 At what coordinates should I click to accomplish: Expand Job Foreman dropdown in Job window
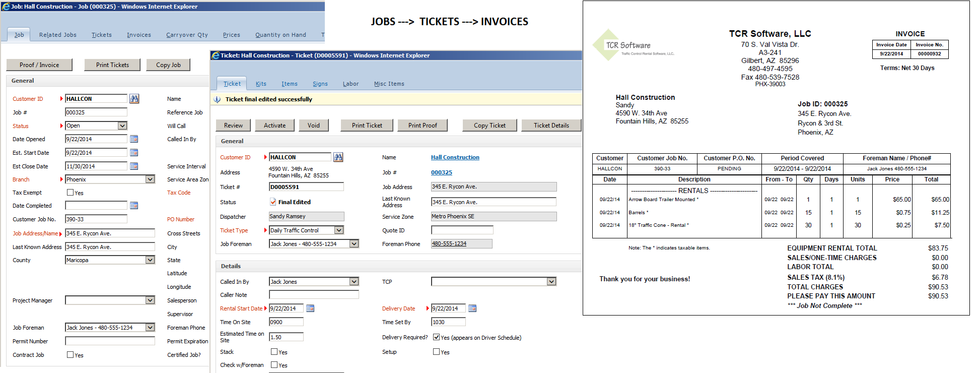150,327
